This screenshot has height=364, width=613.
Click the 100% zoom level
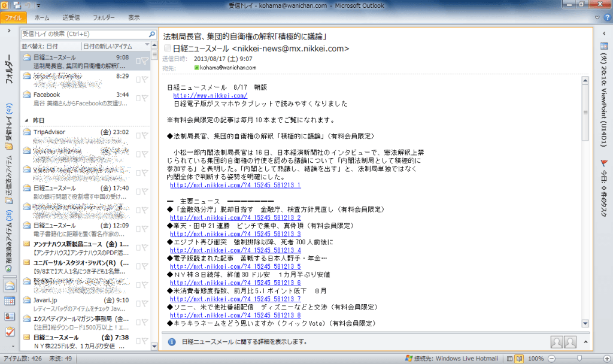536,359
